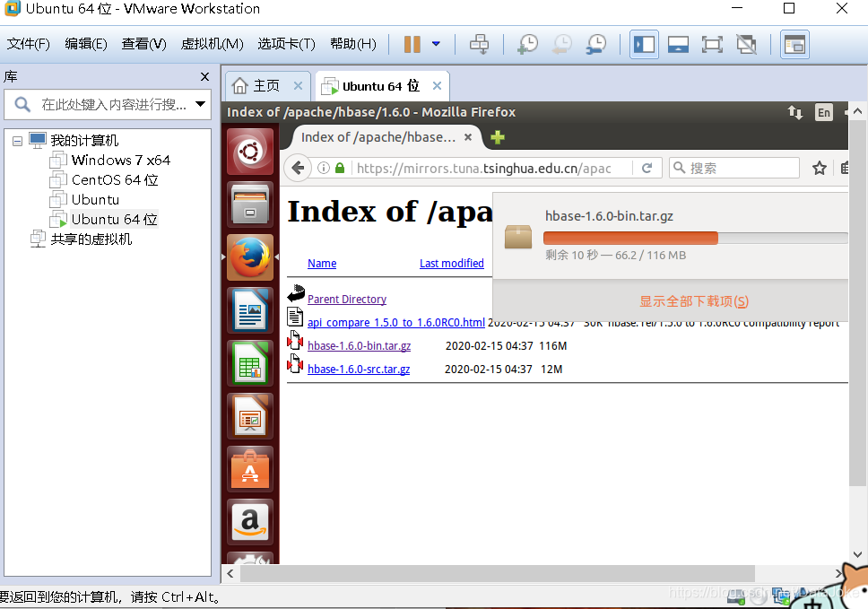Screen dimensions: 868x609
Task: Click the green padlock security icon
Action: pyautogui.click(x=340, y=168)
